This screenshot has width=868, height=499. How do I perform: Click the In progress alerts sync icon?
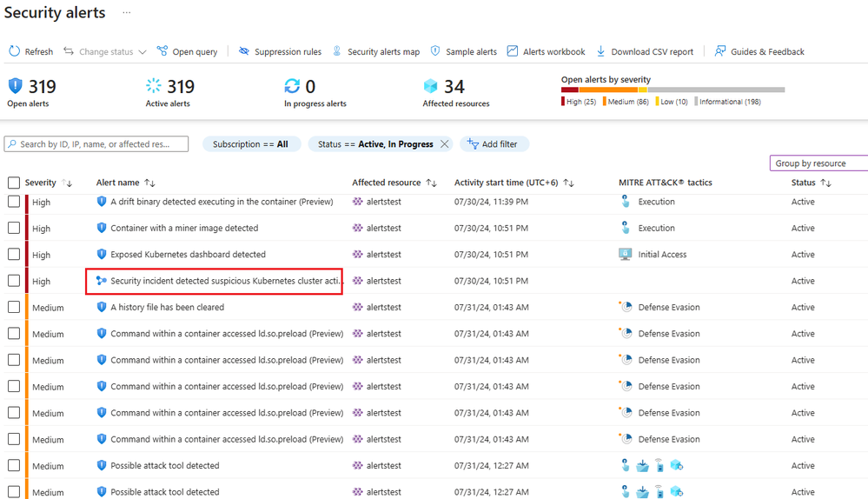click(292, 86)
